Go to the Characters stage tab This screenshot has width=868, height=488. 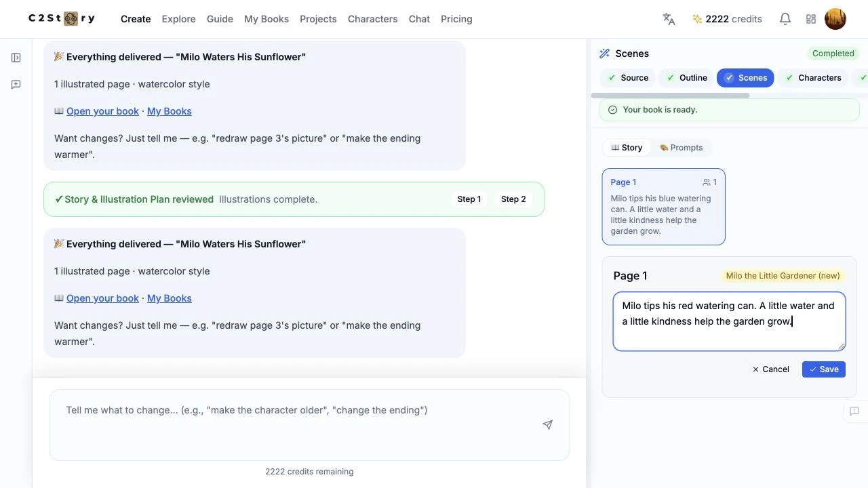click(x=812, y=78)
